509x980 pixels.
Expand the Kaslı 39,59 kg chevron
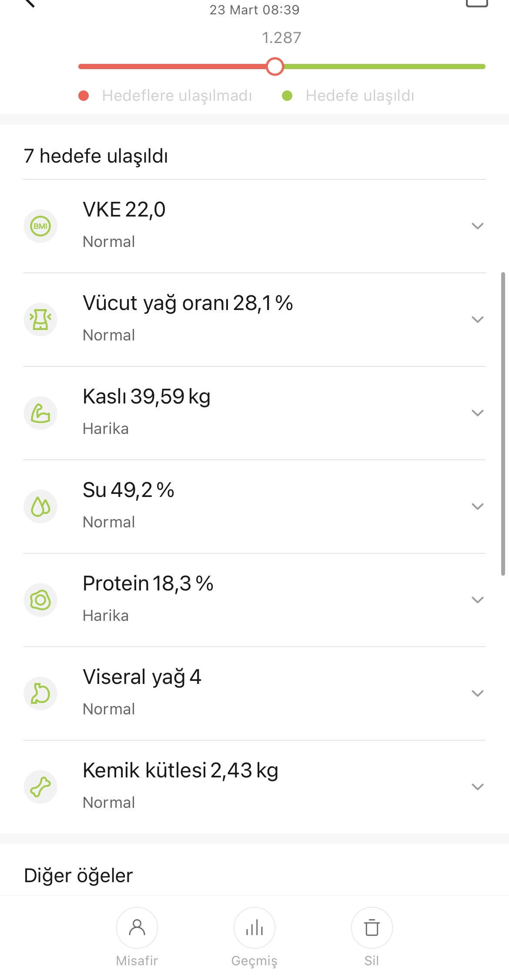pos(477,413)
